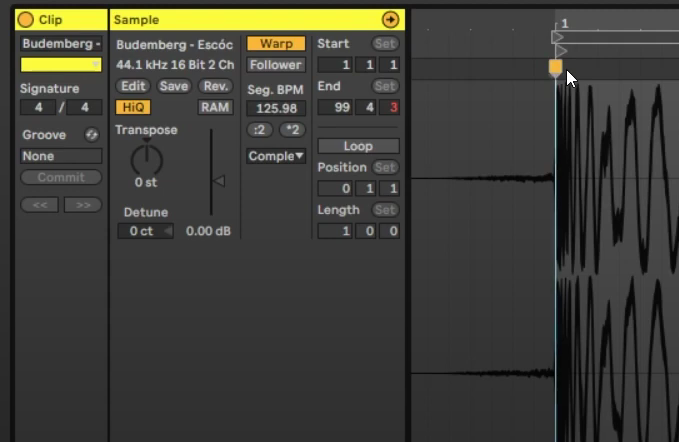Click the End Set button
This screenshot has height=442, width=679.
point(385,86)
